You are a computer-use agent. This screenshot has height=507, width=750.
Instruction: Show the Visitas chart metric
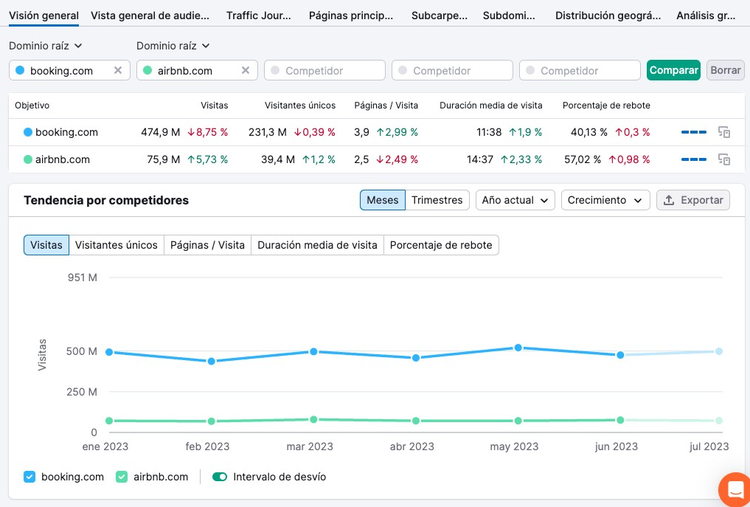pos(46,245)
